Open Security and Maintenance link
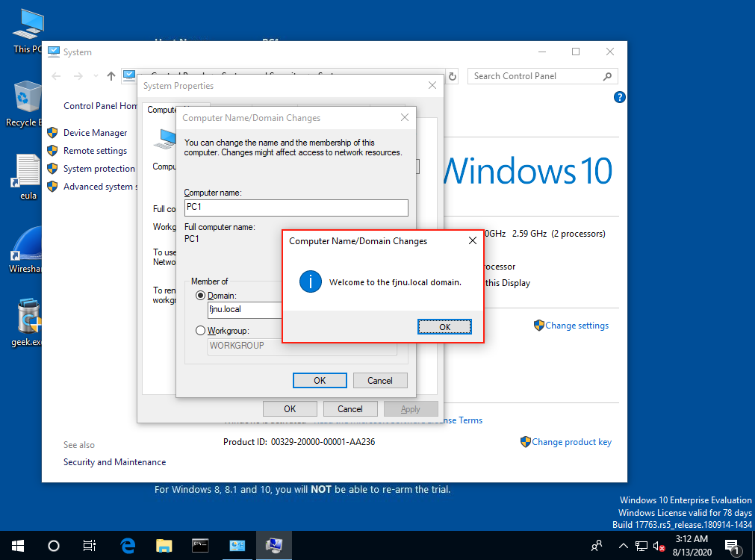755x560 pixels. [x=114, y=462]
